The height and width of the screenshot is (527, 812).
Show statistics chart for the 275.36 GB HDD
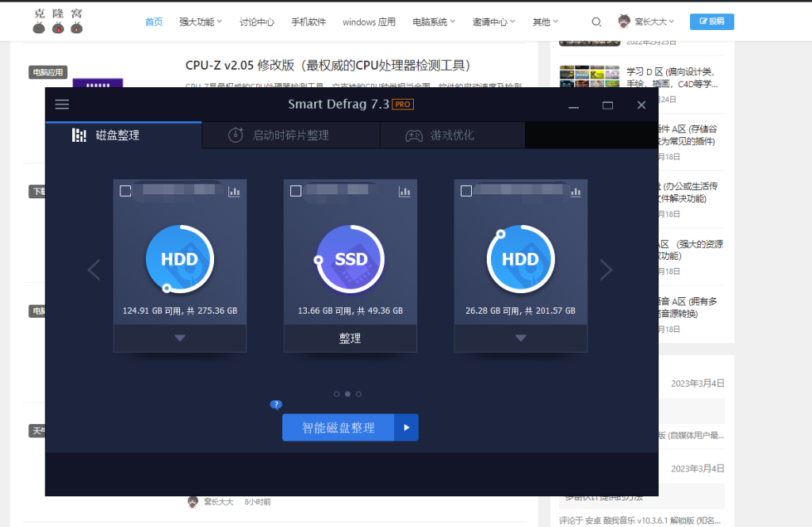234,192
